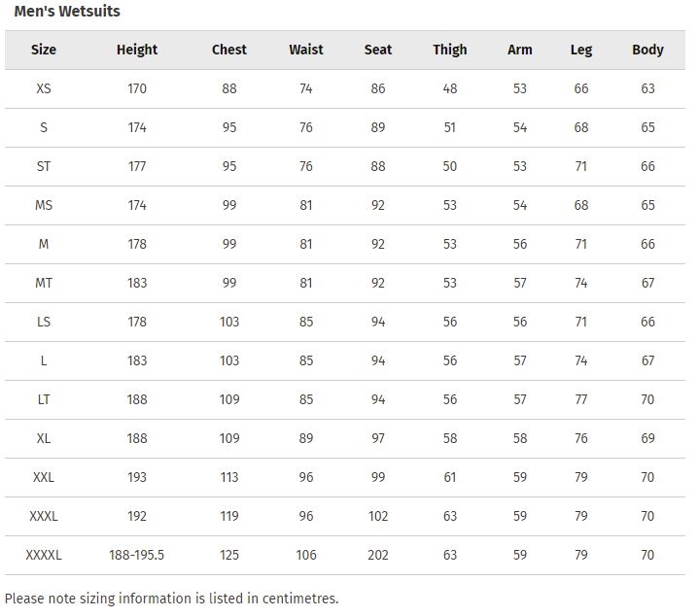Screen dimensions: 699x616
Task: Click the XXXL height value 192
Action: coord(137,516)
